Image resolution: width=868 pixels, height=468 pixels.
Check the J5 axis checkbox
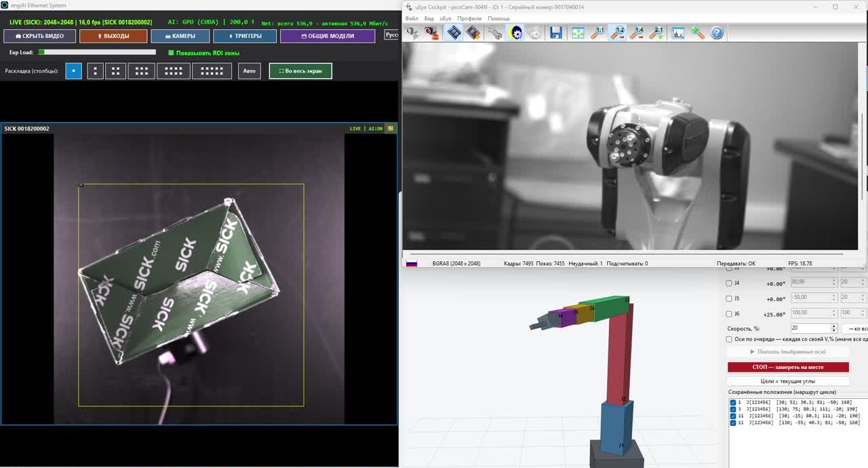tap(729, 298)
